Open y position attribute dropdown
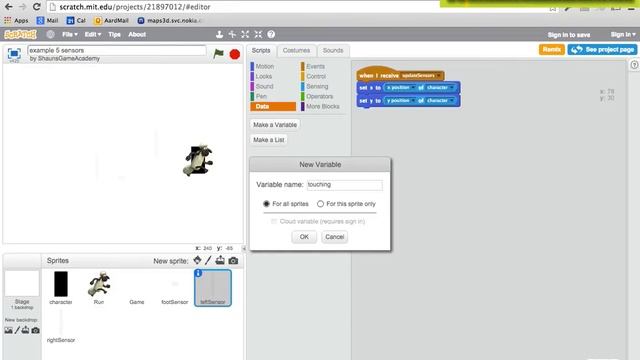The image size is (640, 360). click(413, 100)
